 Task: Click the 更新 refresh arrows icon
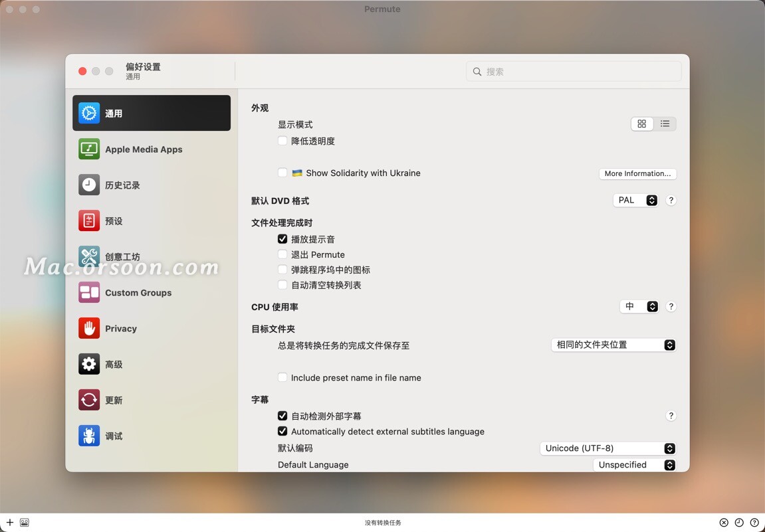(x=89, y=400)
